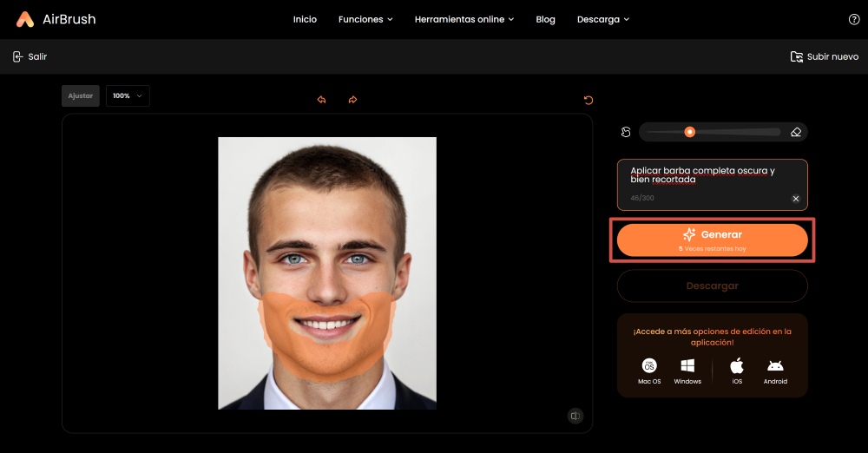Toggle the before/after compare icon
868x453 pixels.
tap(575, 416)
